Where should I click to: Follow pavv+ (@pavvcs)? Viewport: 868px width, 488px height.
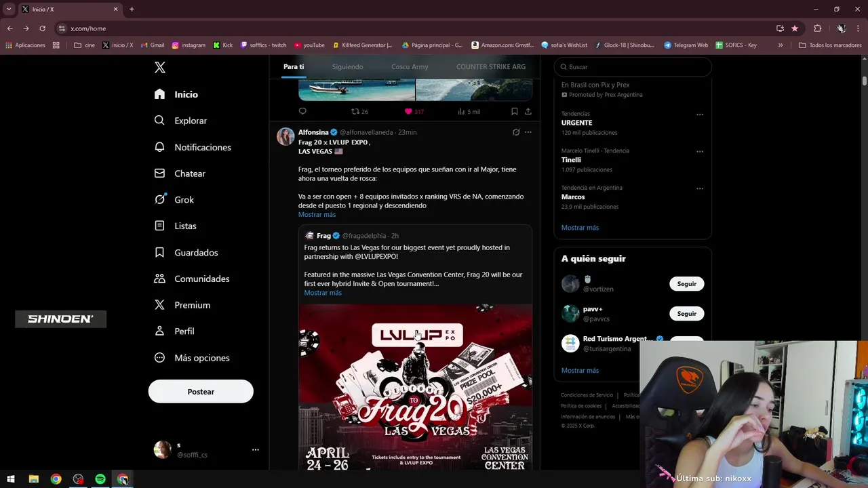[x=686, y=314]
